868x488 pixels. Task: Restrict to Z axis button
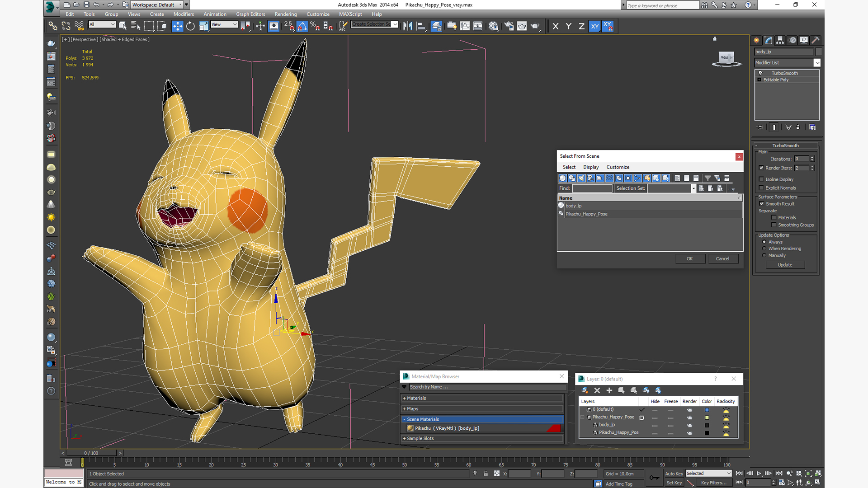click(581, 26)
